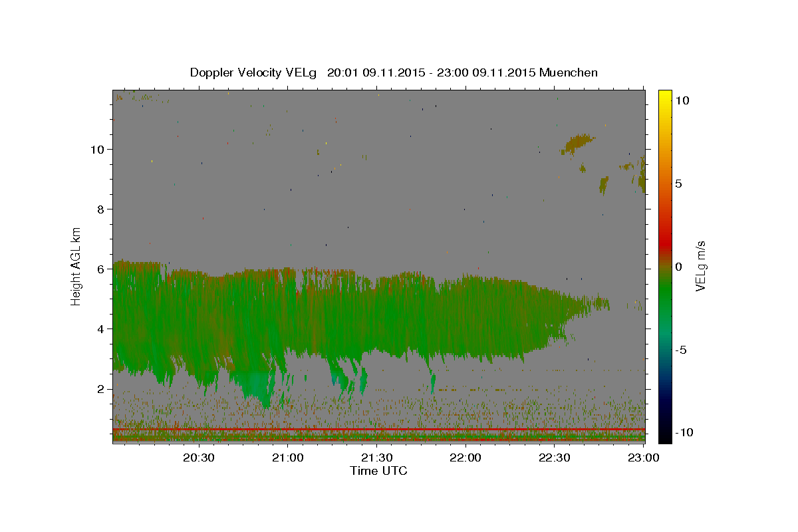The image size is (798, 532).
Task: Click the 22:00 time tick label
Action: [x=465, y=458]
